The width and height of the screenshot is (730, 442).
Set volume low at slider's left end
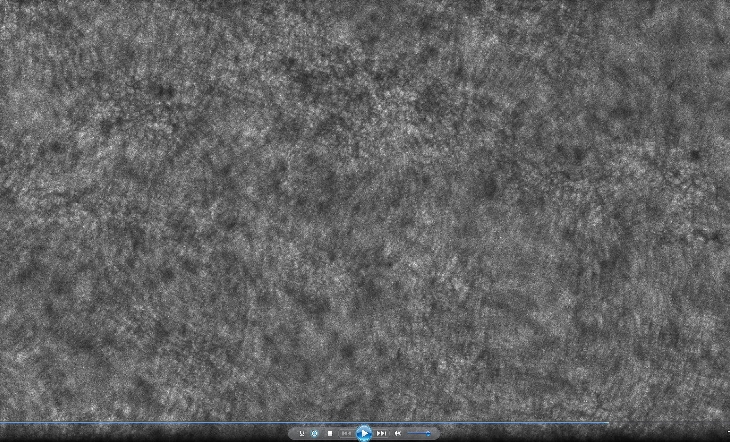pyautogui.click(x=409, y=433)
